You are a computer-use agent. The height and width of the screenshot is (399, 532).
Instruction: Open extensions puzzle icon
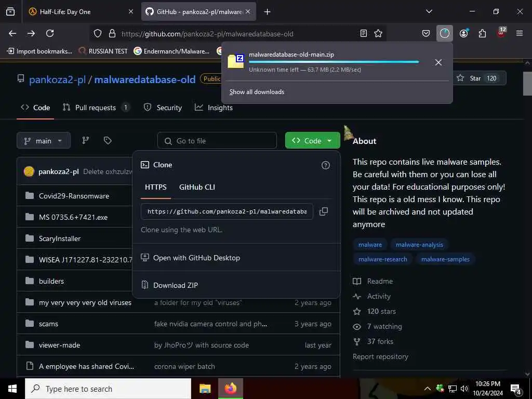[482, 33]
